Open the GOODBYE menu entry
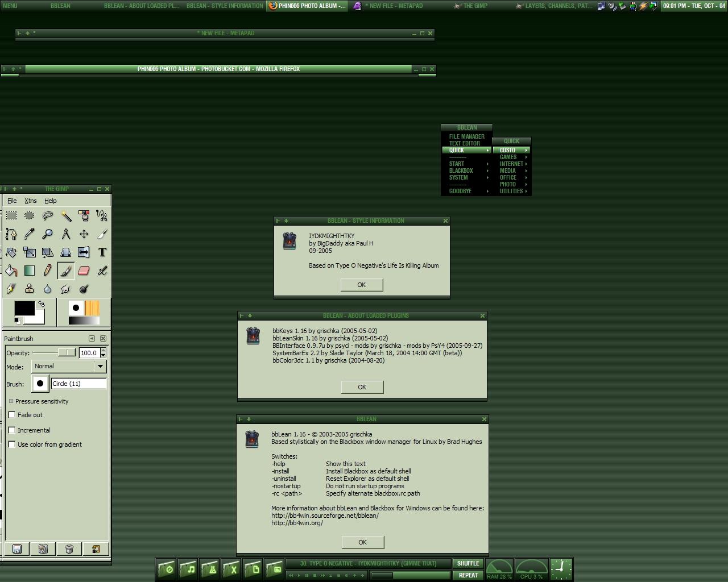The height and width of the screenshot is (582, 728). 467,191
